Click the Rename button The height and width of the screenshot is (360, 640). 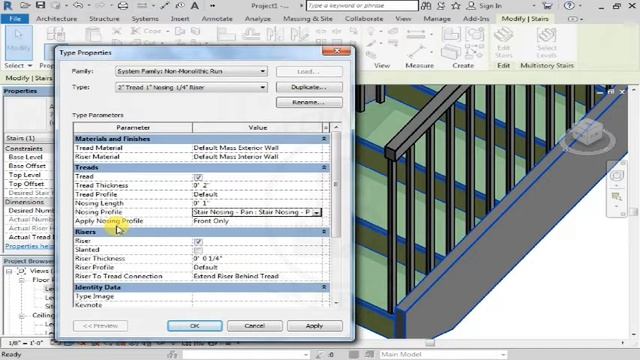(x=309, y=102)
